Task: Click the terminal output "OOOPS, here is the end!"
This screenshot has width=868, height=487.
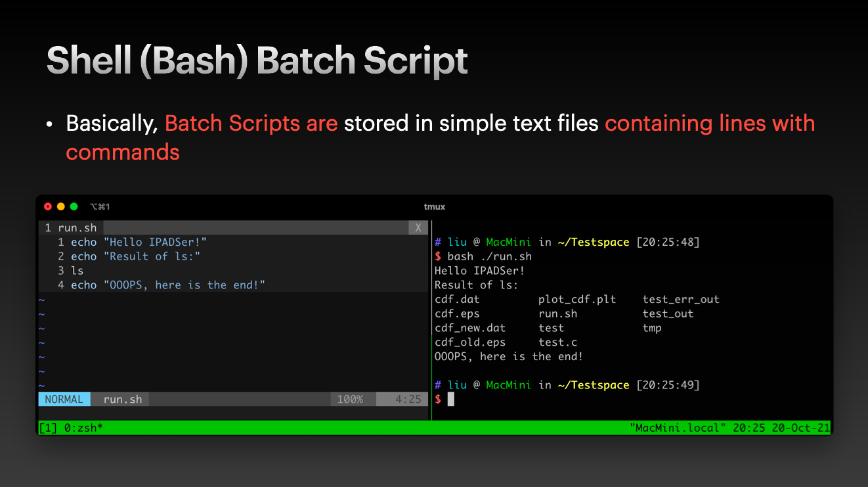Action: 509,357
